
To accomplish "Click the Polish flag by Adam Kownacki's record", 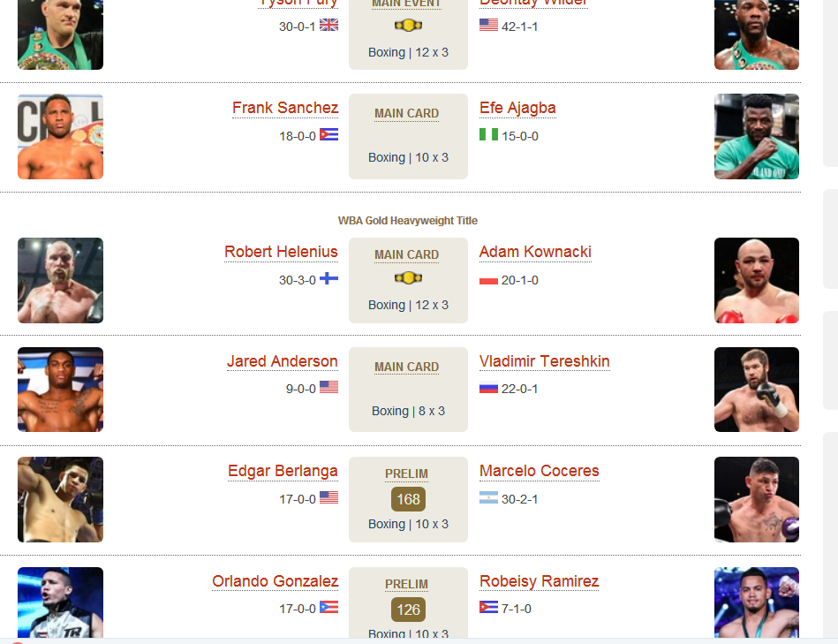I will pos(488,278).
